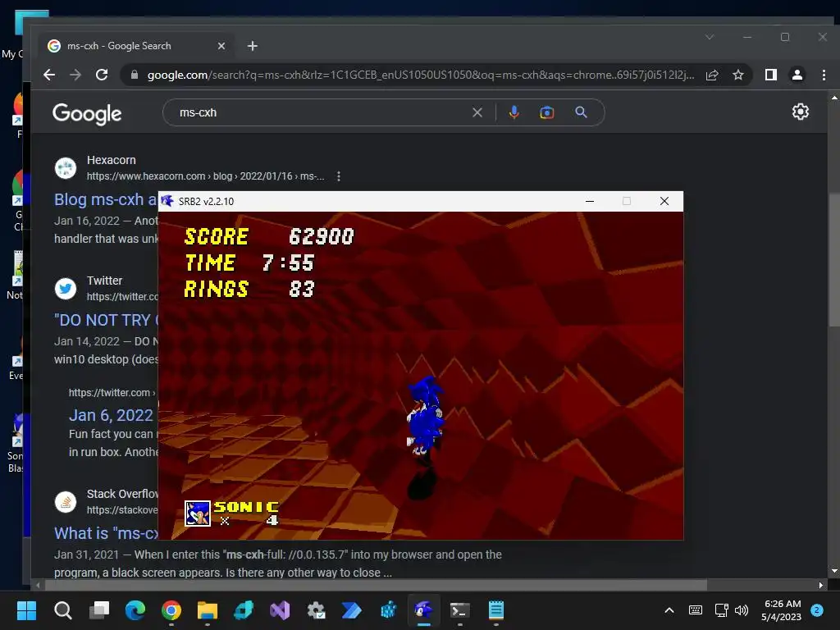Image resolution: width=840 pixels, height=630 pixels.
Task: Open volume control in system tray
Action: (742, 610)
